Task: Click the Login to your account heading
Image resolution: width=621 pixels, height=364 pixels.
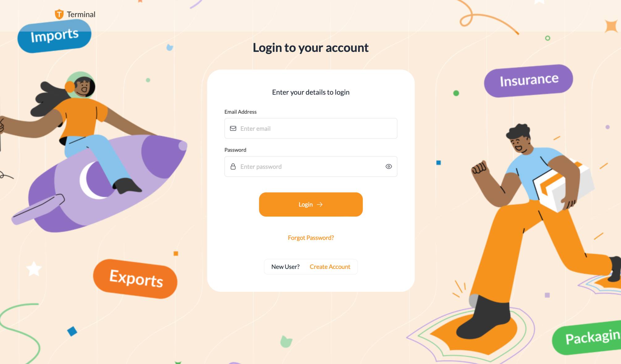Action: (311, 48)
